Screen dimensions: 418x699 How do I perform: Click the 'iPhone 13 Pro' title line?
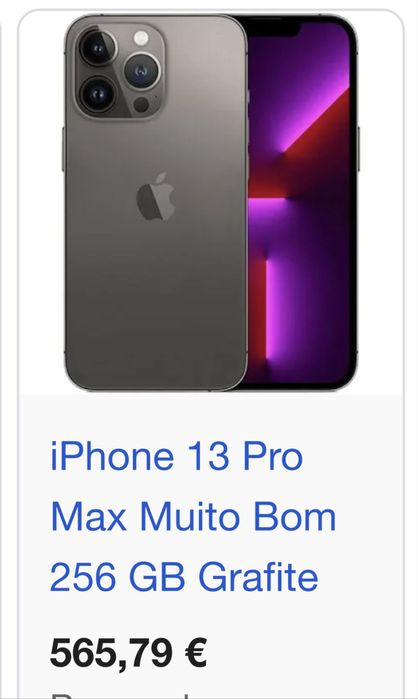pyautogui.click(x=176, y=456)
